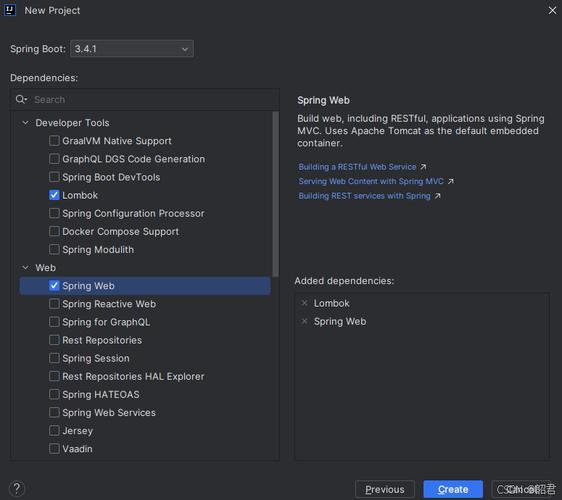Viewport: 562px width, 500px height.
Task: Select the Developer Tools tree label
Action: pos(72,123)
